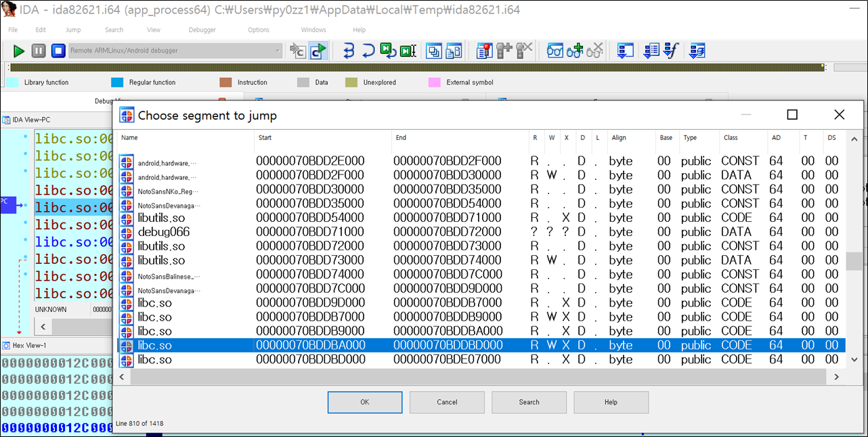Select libc.so segment starting at 00000070BDDB7000
868x437 pixels.
pyautogui.click(x=481, y=317)
